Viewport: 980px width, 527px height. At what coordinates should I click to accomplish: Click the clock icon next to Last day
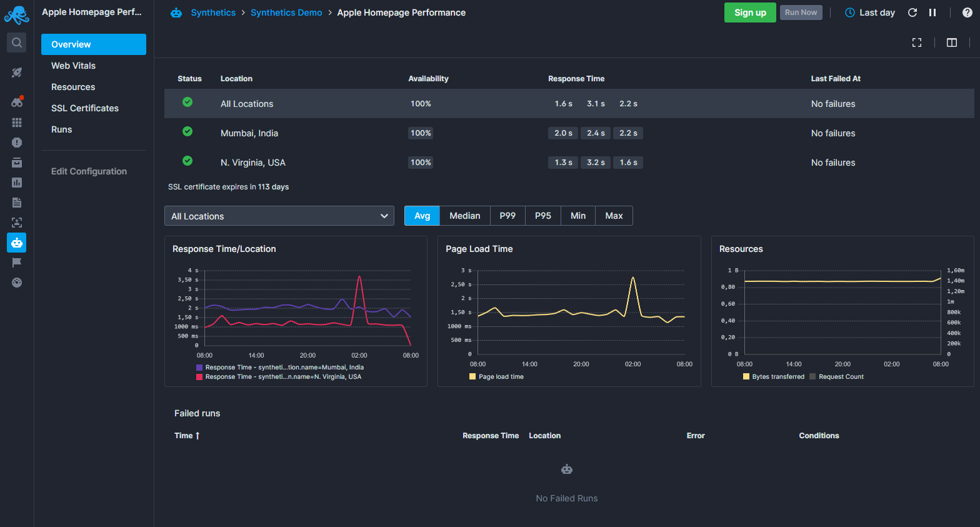click(x=850, y=13)
